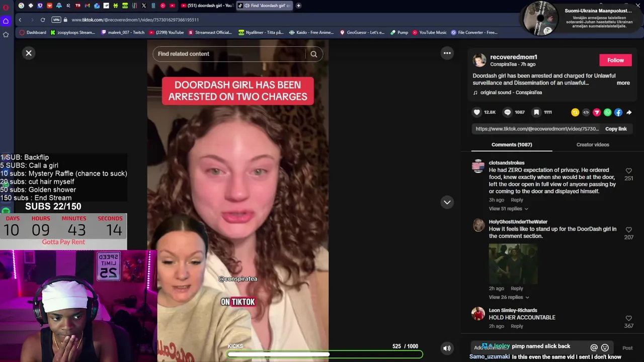This screenshot has height=362, width=644.
Task: Open the zoopyloops Stream bookmark
Action: point(72,33)
